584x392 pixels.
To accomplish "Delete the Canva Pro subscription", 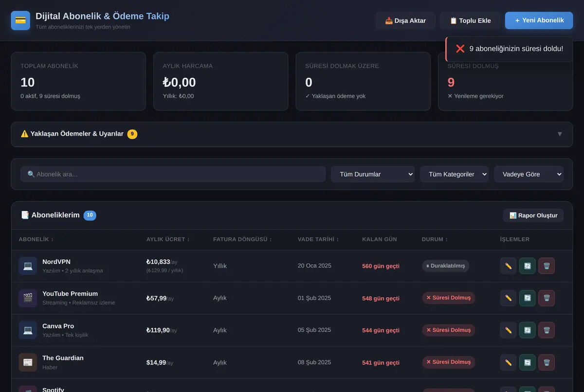I will pyautogui.click(x=547, y=330).
